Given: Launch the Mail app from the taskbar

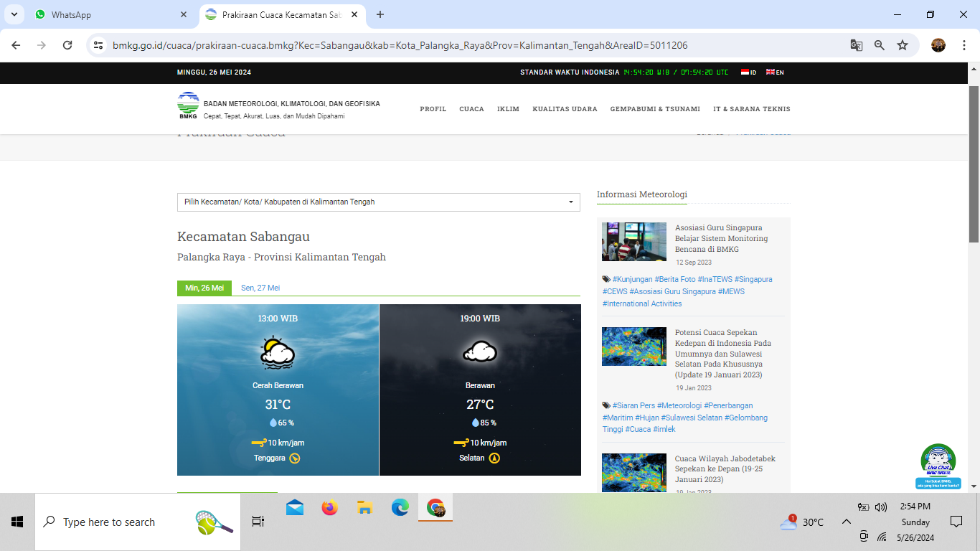Looking at the screenshot, I should tap(295, 508).
